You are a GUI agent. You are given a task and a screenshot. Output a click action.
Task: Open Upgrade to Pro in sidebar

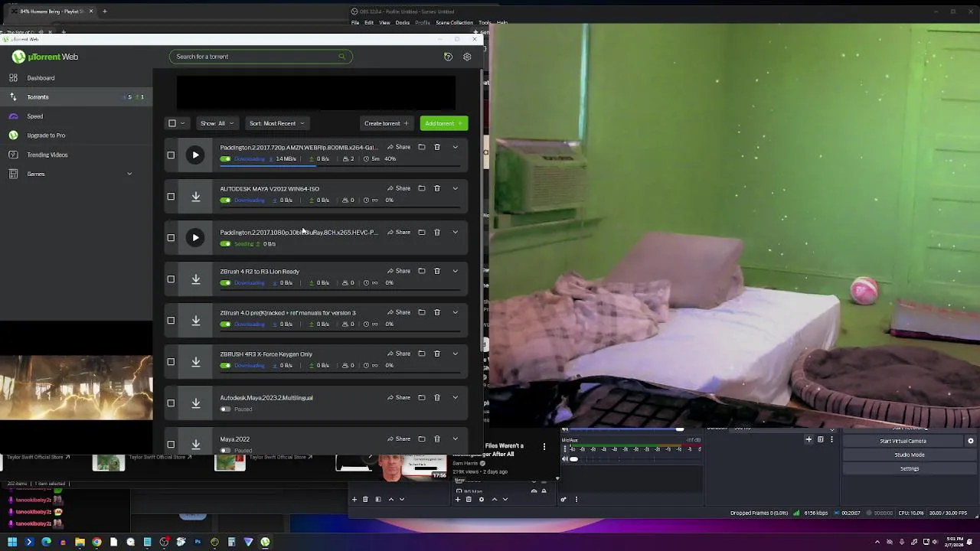[x=46, y=135]
